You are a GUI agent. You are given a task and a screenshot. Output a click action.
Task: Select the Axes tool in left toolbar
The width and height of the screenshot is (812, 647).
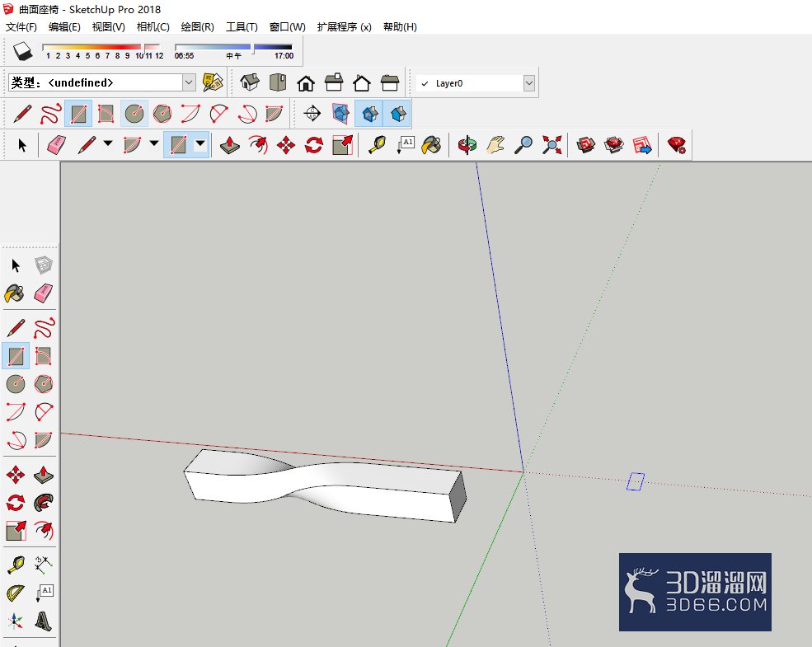pyautogui.click(x=16, y=621)
